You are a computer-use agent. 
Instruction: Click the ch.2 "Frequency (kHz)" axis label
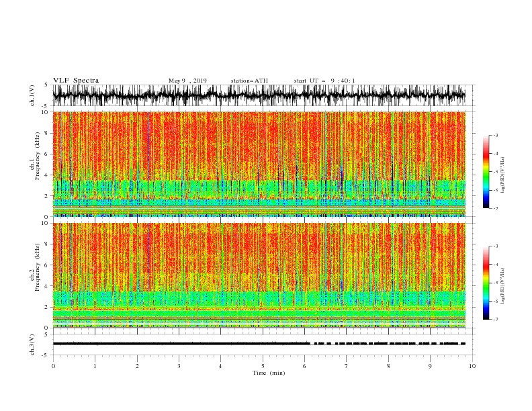(38, 267)
